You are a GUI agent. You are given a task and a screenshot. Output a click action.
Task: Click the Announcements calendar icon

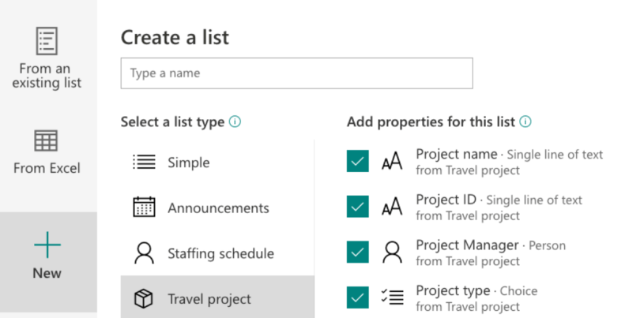point(144,208)
